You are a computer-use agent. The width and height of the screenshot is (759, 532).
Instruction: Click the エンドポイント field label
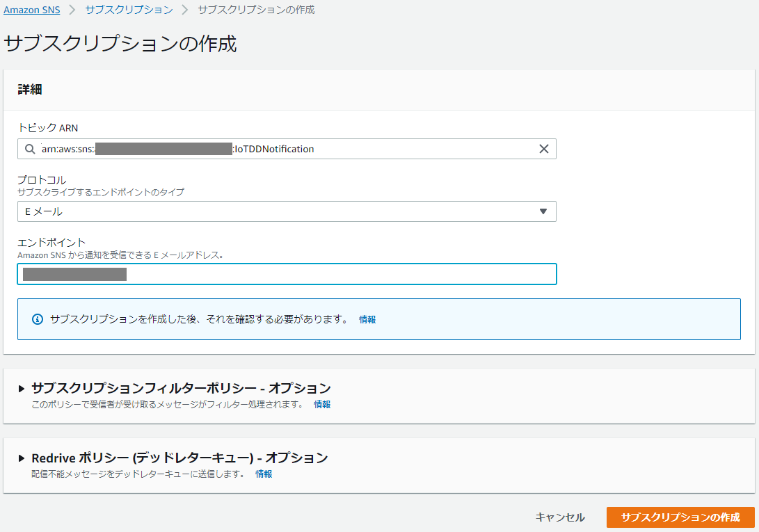click(x=51, y=242)
